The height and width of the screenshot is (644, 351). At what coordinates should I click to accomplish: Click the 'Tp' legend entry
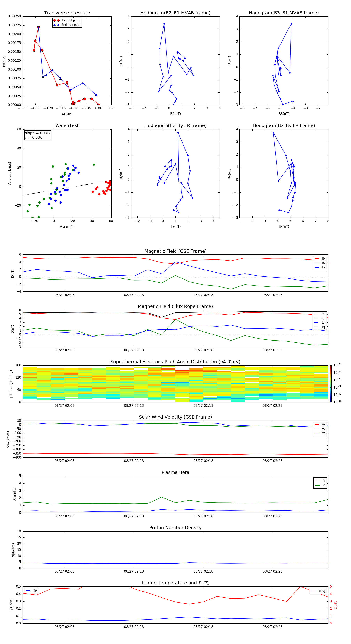pyautogui.click(x=31, y=591)
